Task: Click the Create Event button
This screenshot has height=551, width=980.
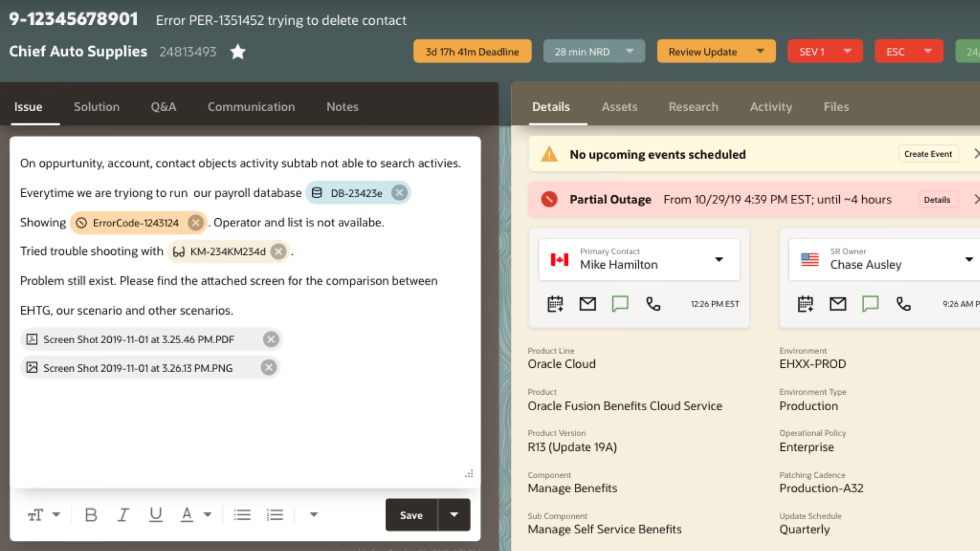Action: point(928,154)
